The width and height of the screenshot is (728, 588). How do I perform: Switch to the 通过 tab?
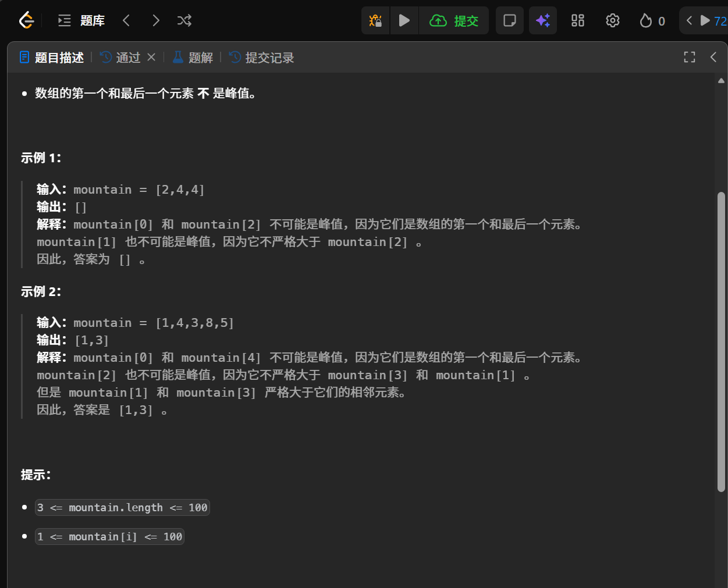(120, 58)
